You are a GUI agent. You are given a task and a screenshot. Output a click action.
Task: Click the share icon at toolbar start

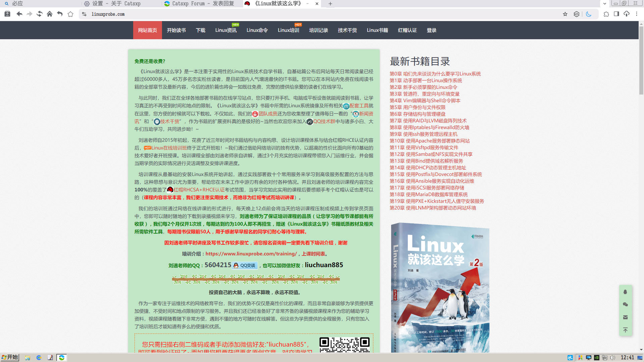pyautogui.click(x=7, y=14)
